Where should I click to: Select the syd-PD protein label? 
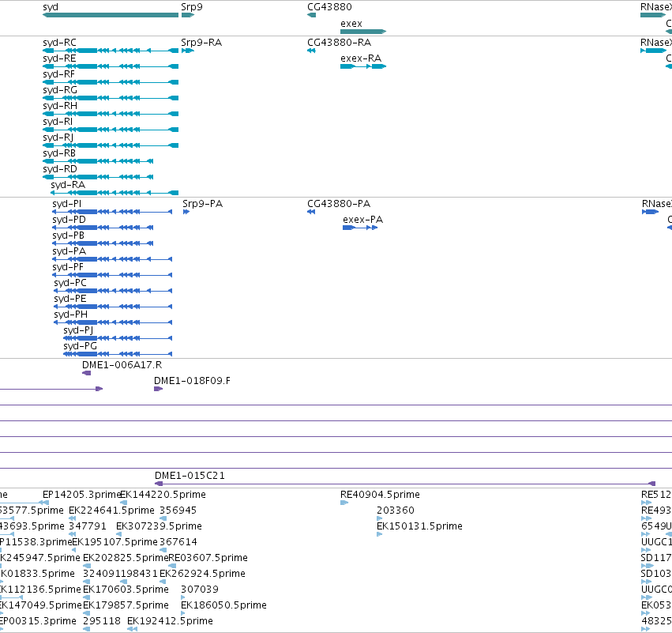point(69,220)
